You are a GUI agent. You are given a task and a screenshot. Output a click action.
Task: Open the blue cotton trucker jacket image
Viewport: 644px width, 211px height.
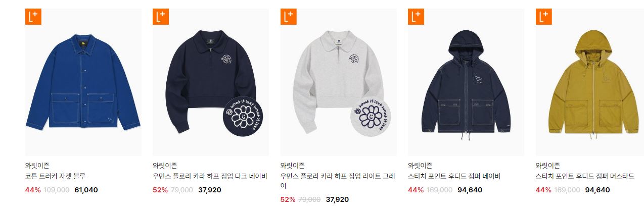pos(83,82)
